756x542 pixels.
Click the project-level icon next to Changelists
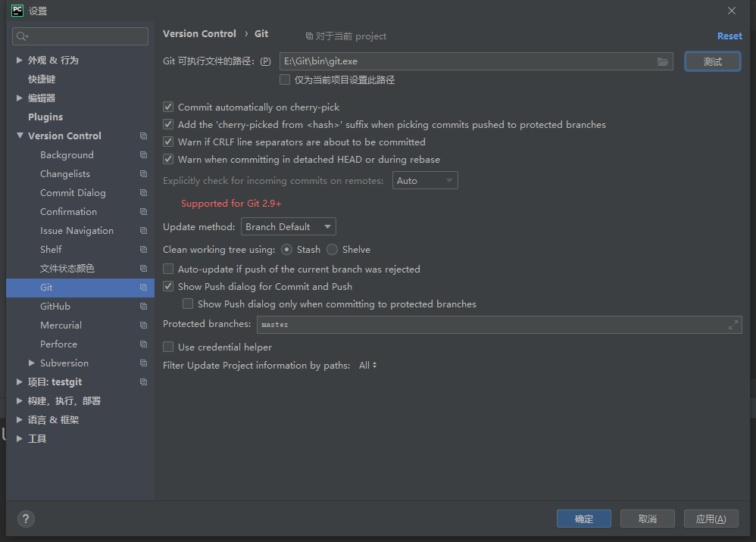pos(144,173)
